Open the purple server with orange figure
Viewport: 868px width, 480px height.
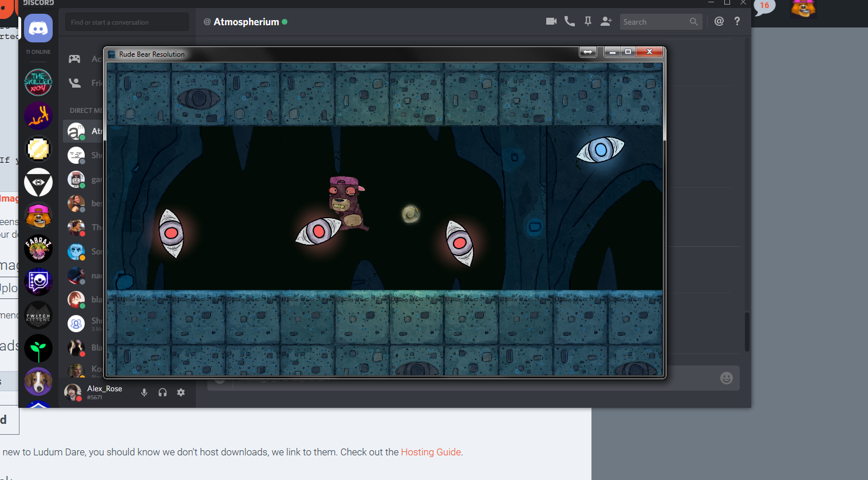click(x=38, y=116)
